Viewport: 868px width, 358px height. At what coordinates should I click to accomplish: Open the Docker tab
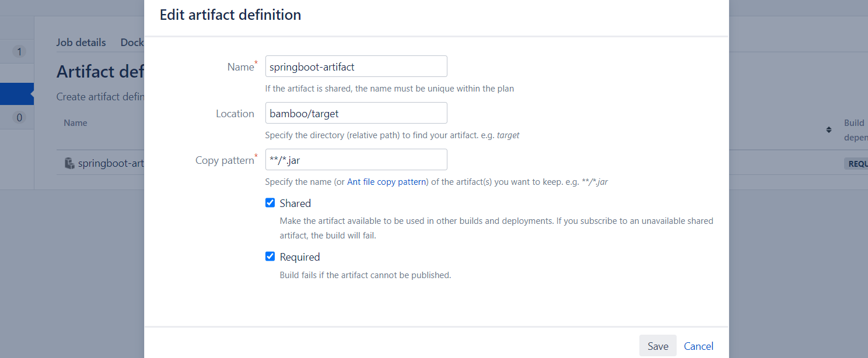pyautogui.click(x=132, y=42)
